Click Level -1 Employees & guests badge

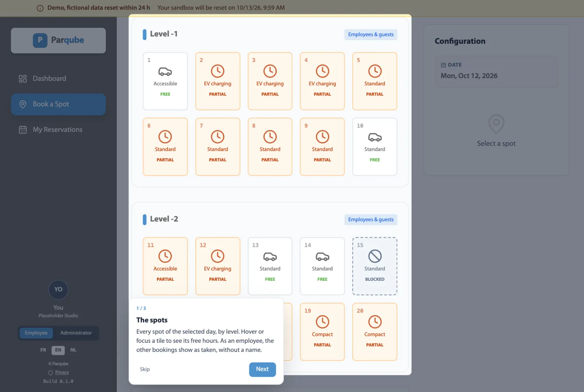pos(371,35)
